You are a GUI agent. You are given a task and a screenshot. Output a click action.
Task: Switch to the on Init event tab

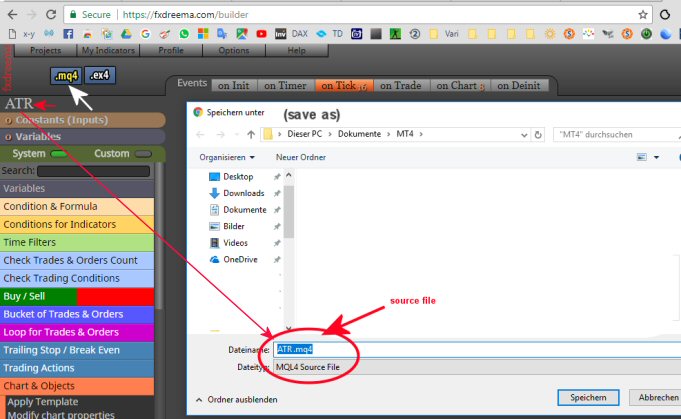tap(234, 86)
